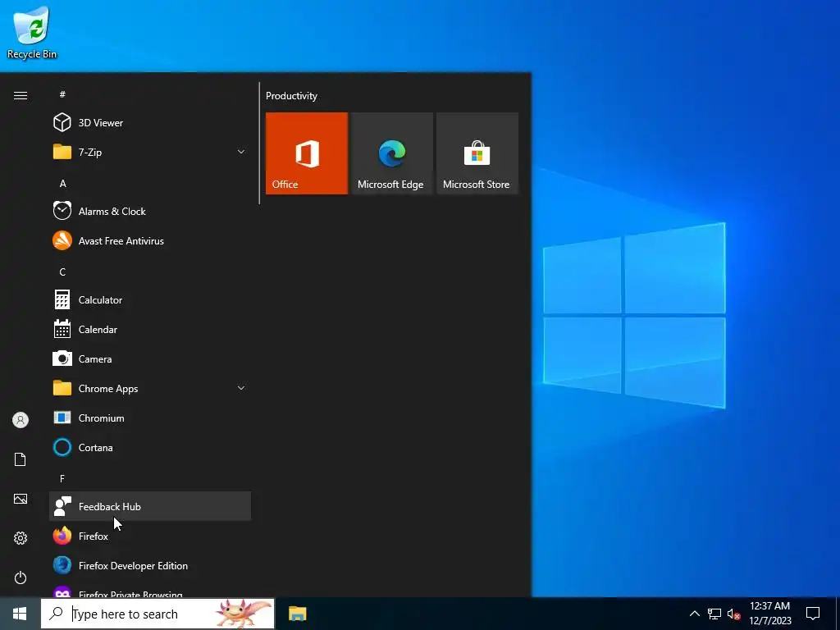
Task: Open the Calculator app
Action: [x=150, y=300]
